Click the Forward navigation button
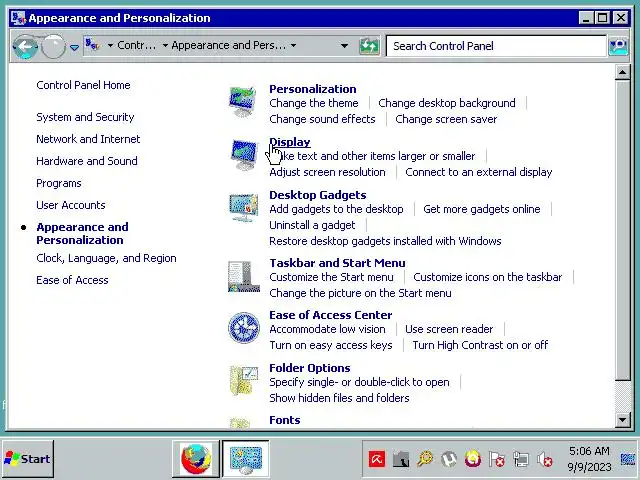Viewport: 640px width, 480px height. click(53, 47)
